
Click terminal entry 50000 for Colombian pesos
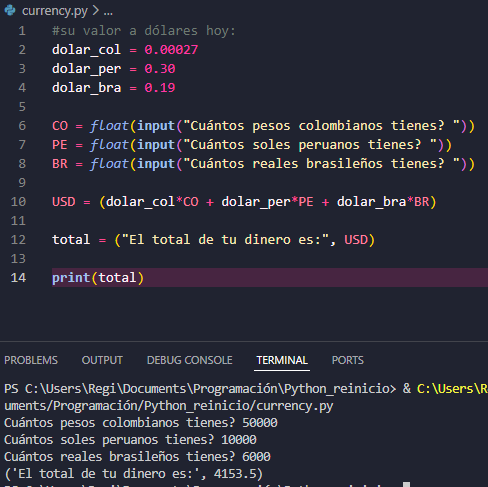tap(260, 423)
